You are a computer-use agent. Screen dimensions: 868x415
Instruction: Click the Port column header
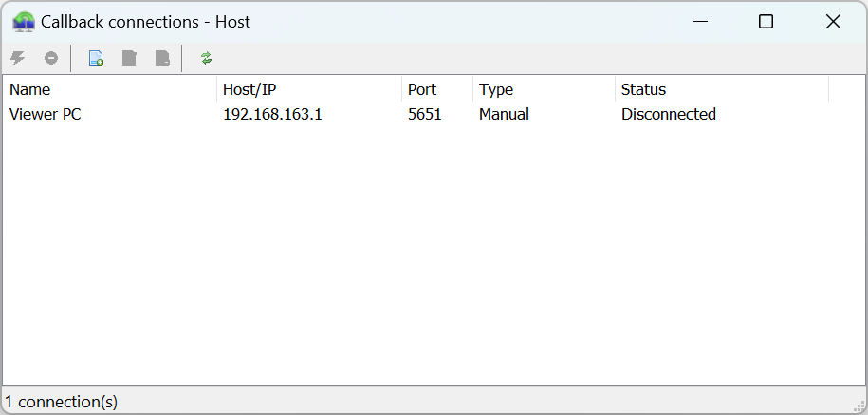[x=437, y=89]
